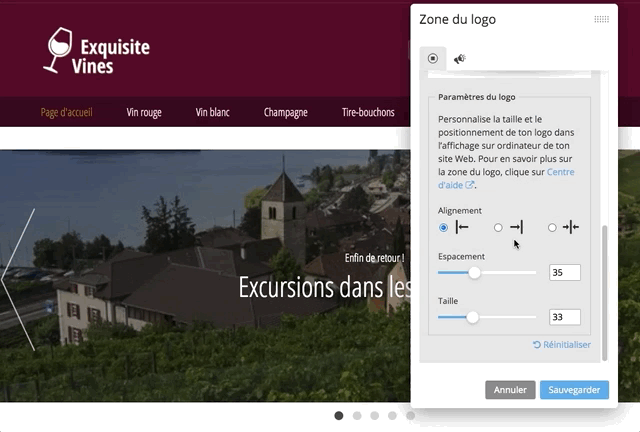
Task: Click the Espacement slider handle
Action: (x=474, y=272)
